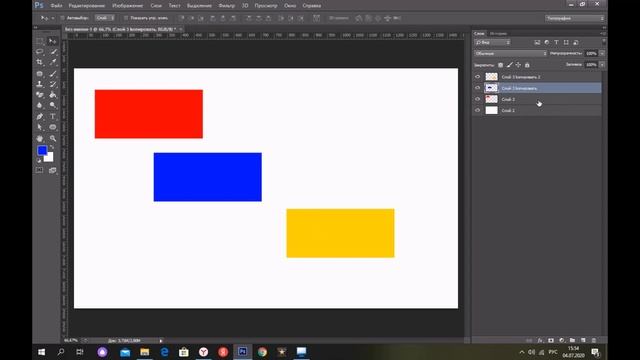This screenshot has height=360, width=640.
Task: Reset default foreground and background colors
Action: pos(39,161)
